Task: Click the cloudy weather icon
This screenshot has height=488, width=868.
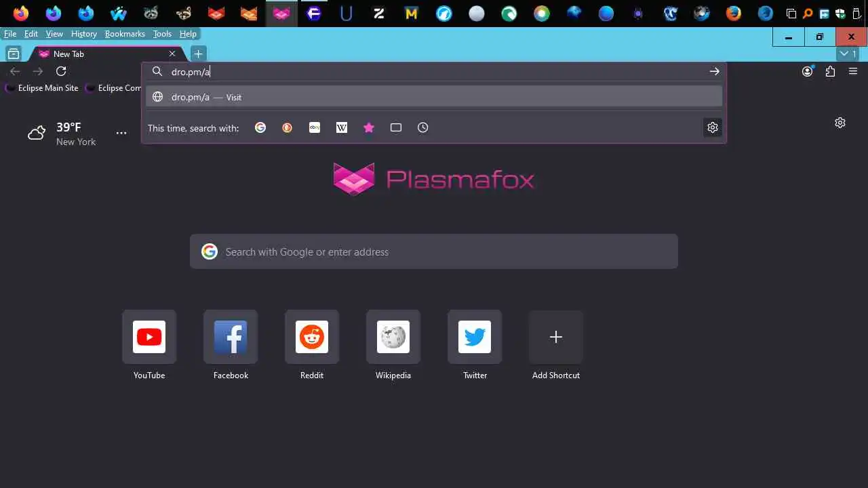Action: pyautogui.click(x=37, y=133)
